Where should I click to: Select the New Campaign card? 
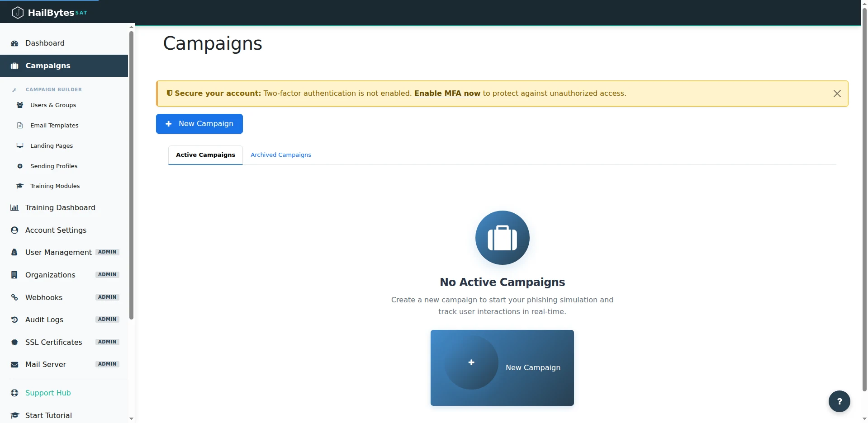coord(502,367)
